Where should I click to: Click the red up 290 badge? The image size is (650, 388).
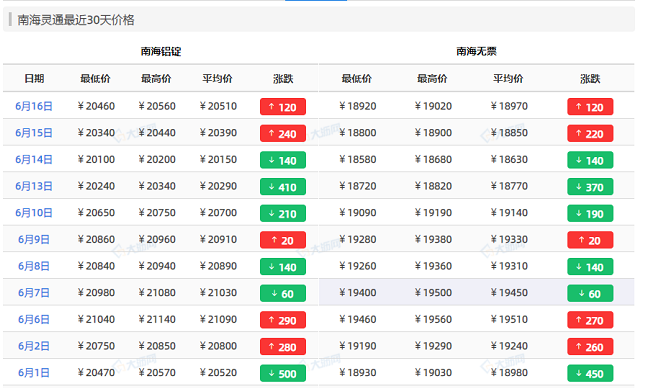point(283,320)
